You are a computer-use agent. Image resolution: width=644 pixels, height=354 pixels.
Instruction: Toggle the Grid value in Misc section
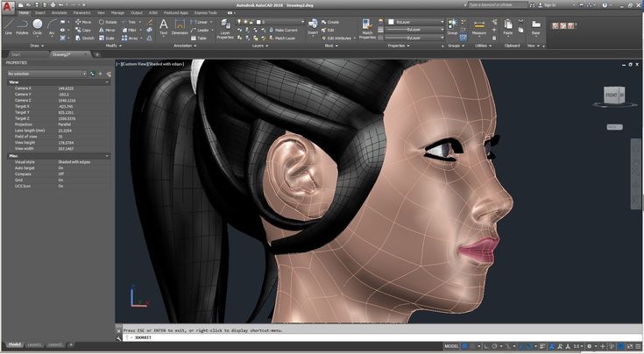coord(61,180)
